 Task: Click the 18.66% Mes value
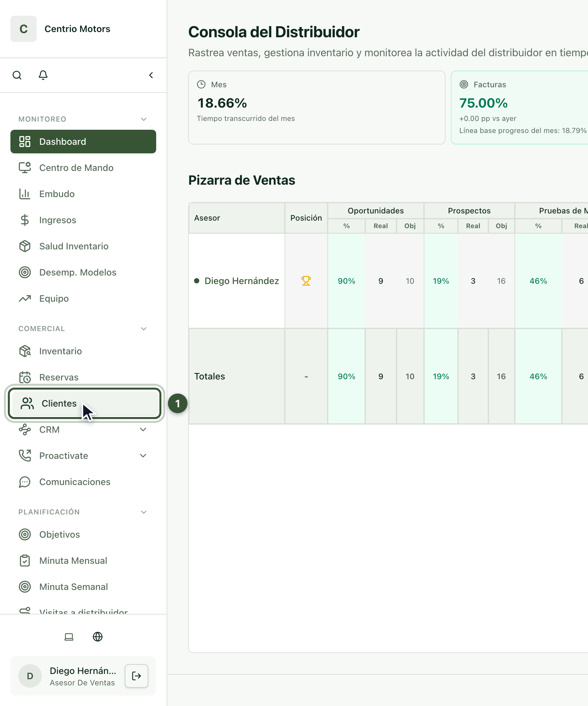tap(222, 103)
